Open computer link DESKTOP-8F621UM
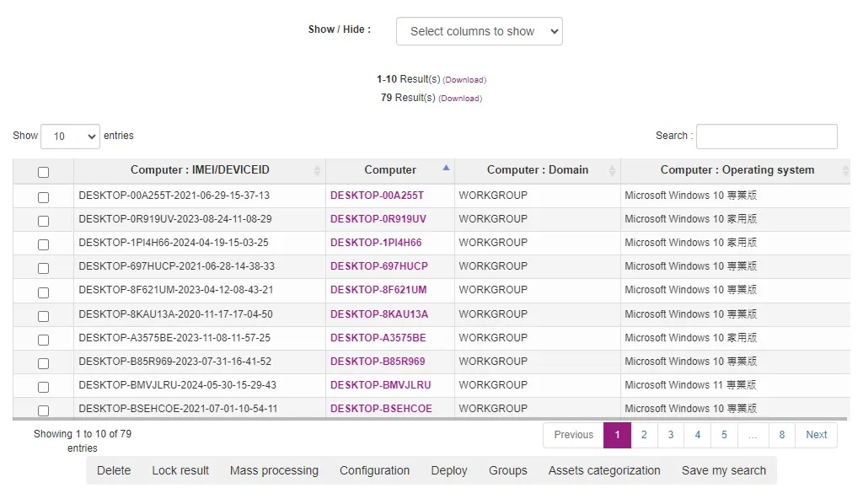 (378, 290)
